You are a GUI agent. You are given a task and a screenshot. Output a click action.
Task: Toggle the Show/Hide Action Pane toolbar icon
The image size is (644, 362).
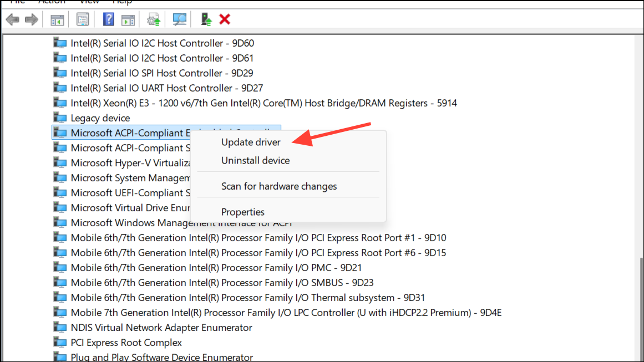tap(128, 19)
